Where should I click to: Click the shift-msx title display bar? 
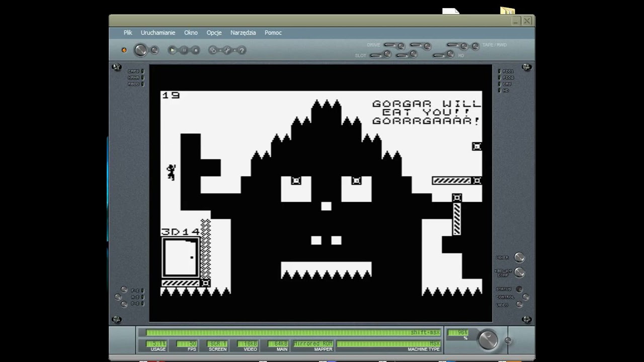[x=293, y=333]
